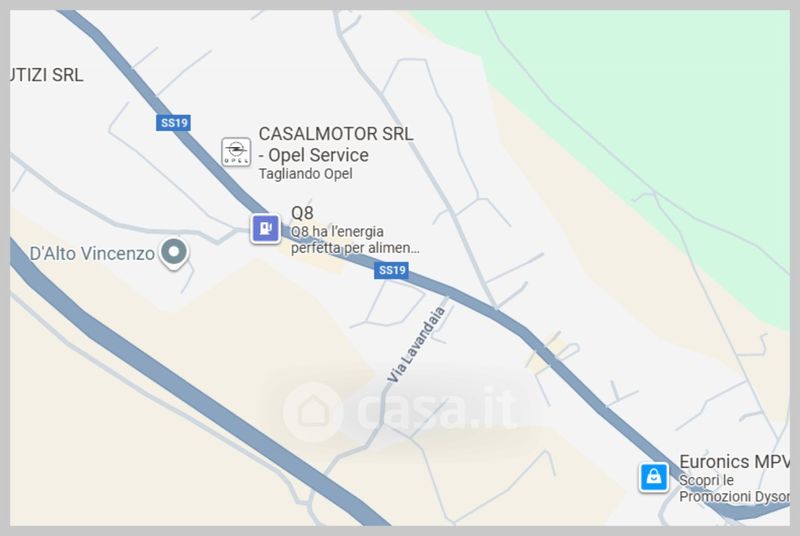This screenshot has width=800, height=536.
Task: Click the Q8 gas station pin icon
Action: pos(265,228)
